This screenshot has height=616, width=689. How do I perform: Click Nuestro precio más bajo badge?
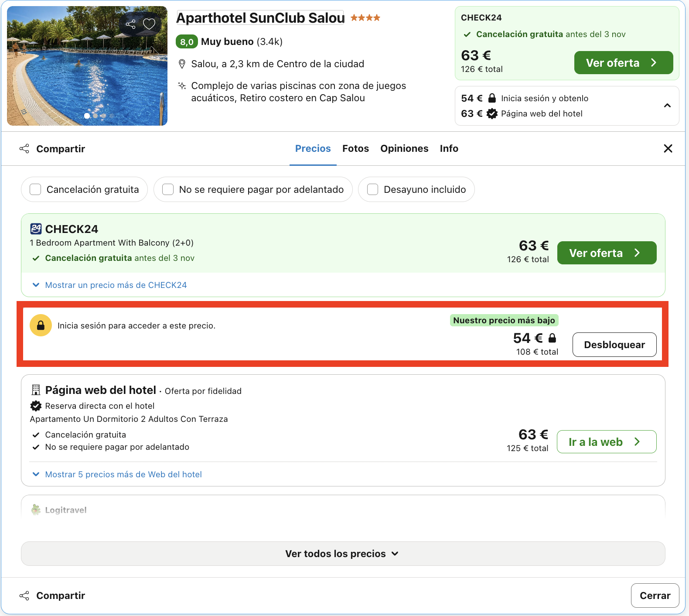(504, 320)
